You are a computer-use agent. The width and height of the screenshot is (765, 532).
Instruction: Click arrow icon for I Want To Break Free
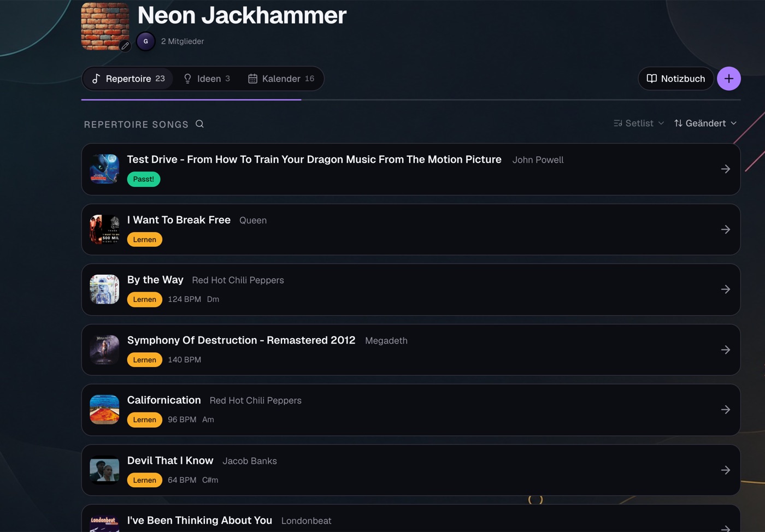tap(725, 229)
